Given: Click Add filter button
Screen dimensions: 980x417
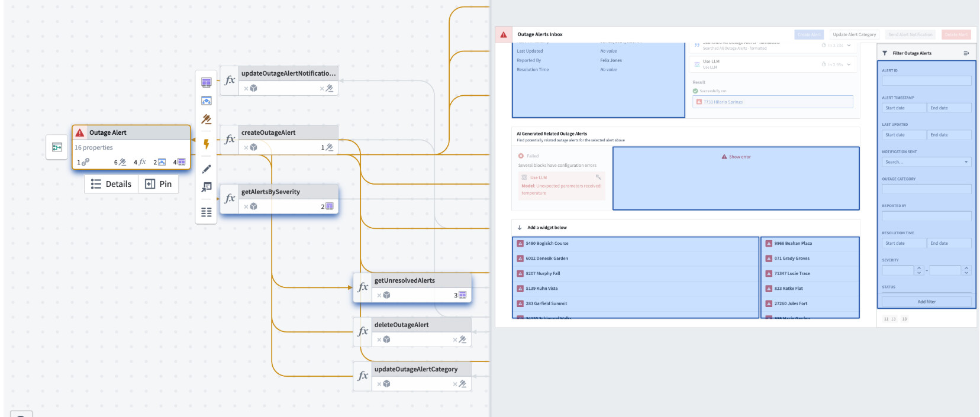Looking at the screenshot, I should pyautogui.click(x=927, y=302).
